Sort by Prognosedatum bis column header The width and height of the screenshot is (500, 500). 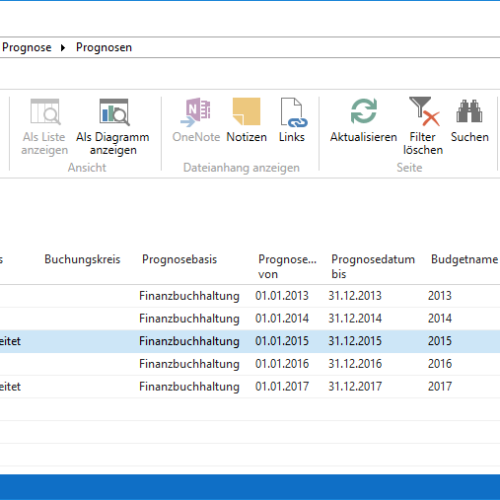point(373,266)
